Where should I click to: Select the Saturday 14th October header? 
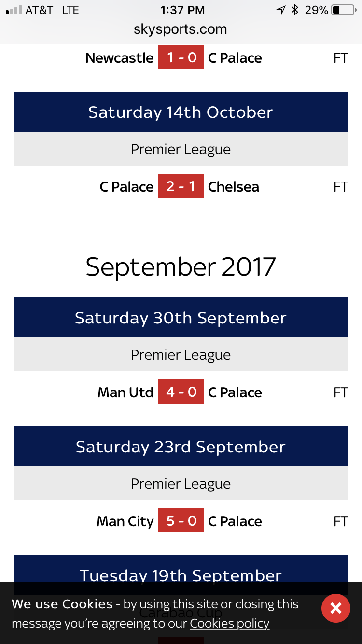click(181, 112)
